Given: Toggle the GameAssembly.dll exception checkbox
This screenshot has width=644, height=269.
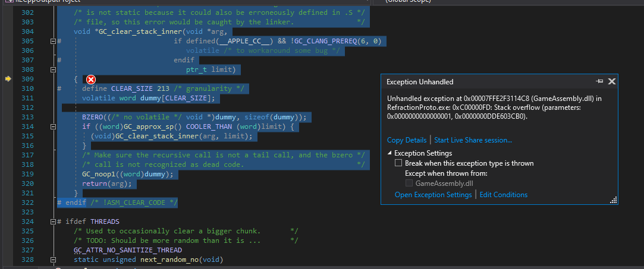Looking at the screenshot, I should pos(409,183).
